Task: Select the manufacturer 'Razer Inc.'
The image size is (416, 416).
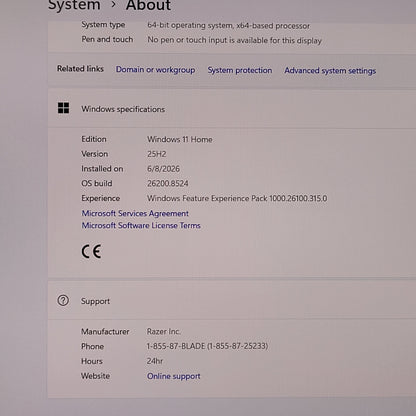Action: pyautogui.click(x=164, y=331)
